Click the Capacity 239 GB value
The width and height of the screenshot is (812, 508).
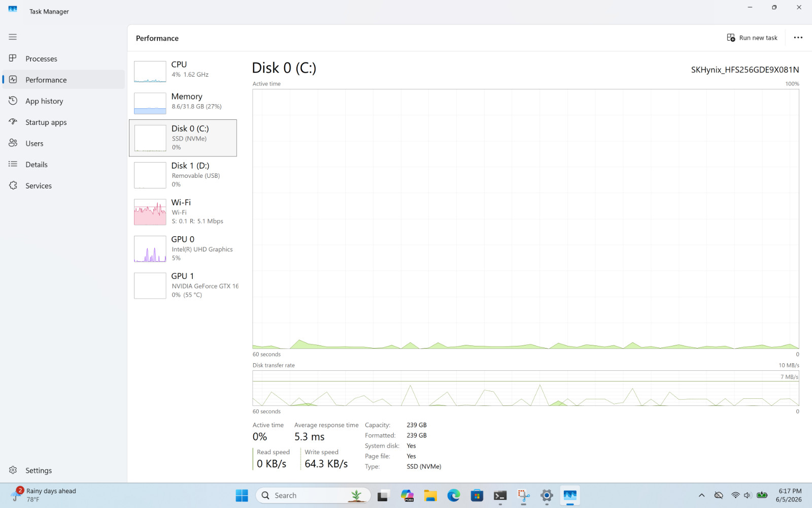[x=417, y=425]
